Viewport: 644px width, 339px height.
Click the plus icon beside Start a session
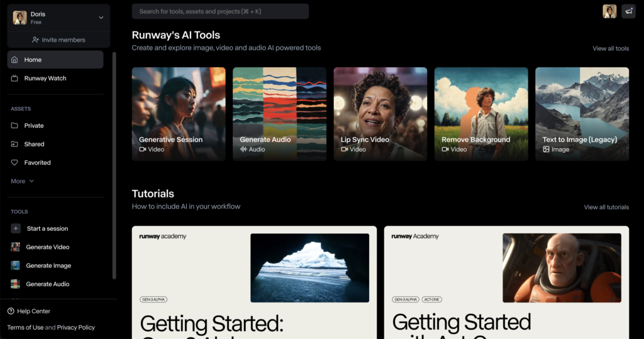tap(15, 228)
